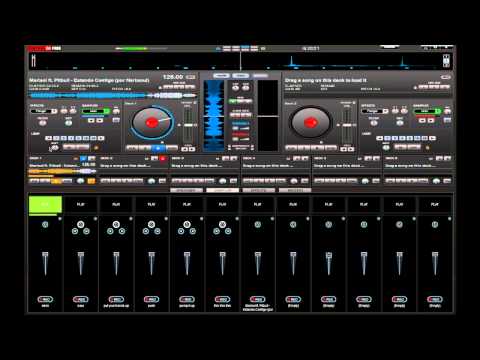The height and width of the screenshot is (360, 480).
Task: Click PLAY on the second sampler slot
Action: [x=81, y=204]
